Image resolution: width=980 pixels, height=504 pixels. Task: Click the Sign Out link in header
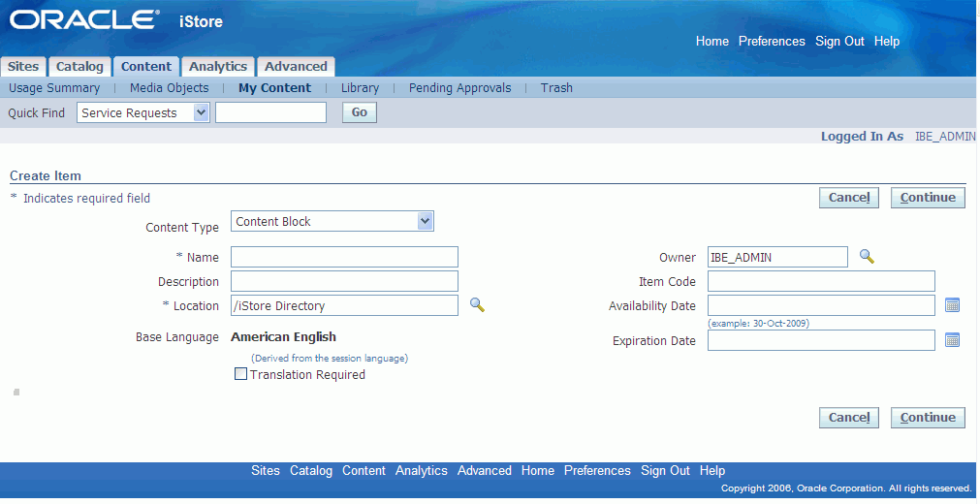(x=839, y=42)
